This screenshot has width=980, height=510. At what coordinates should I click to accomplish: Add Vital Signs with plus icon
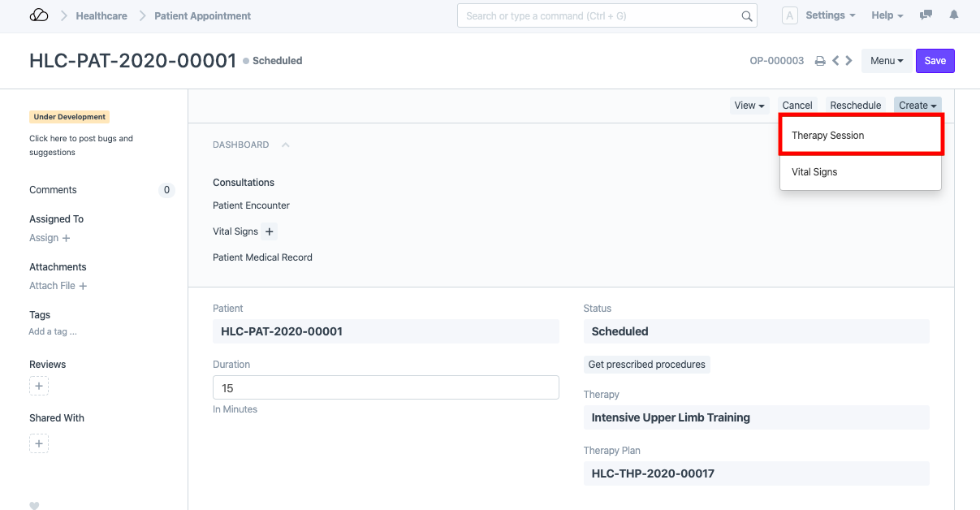click(270, 231)
